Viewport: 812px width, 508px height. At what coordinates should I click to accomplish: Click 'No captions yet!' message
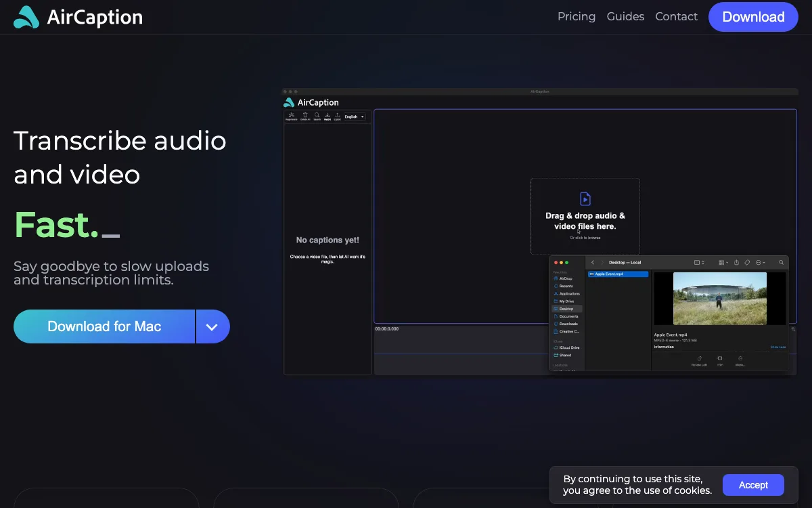(328, 240)
